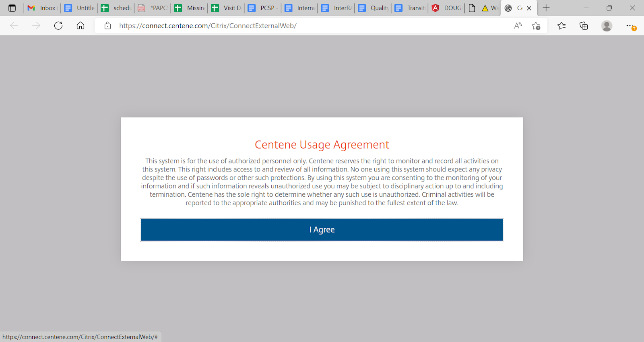Open the Collections panel
644x342 pixels.
(x=584, y=26)
